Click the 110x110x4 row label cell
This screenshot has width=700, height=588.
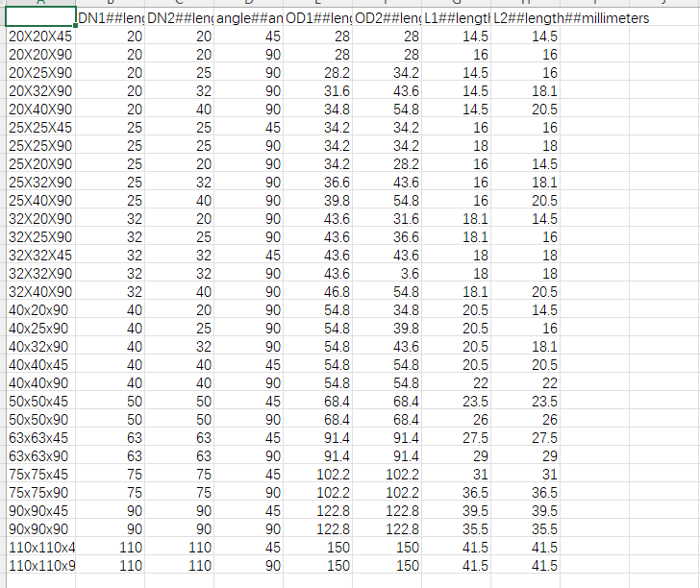point(38,548)
